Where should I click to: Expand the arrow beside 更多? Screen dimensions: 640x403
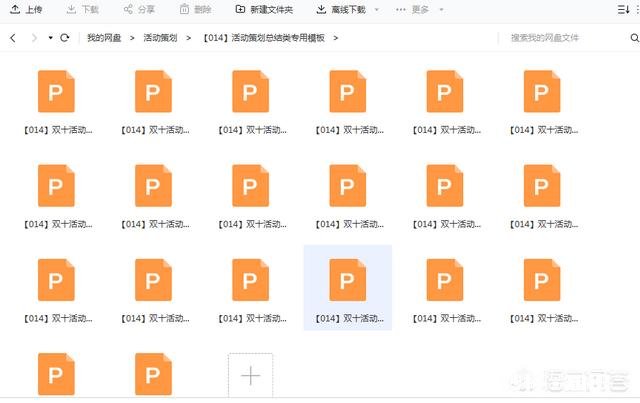point(441,9)
